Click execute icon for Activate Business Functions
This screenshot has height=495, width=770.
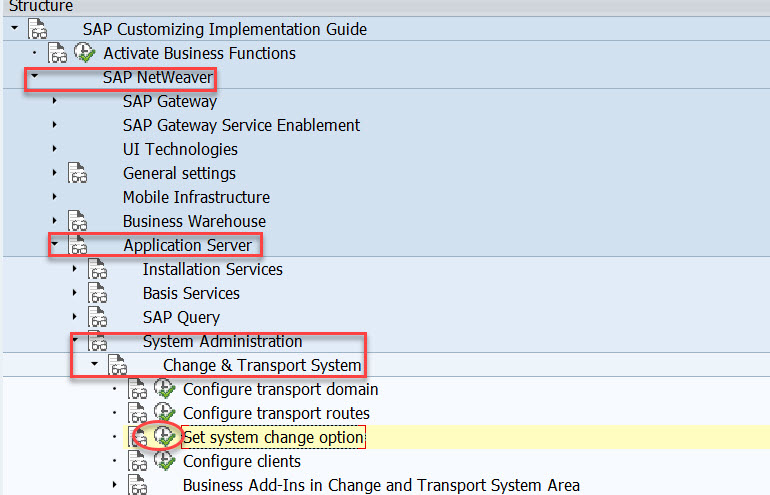click(85, 53)
